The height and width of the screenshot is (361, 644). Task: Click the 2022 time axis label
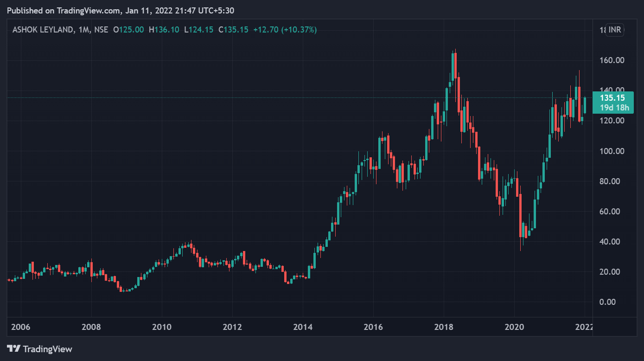[x=584, y=327]
